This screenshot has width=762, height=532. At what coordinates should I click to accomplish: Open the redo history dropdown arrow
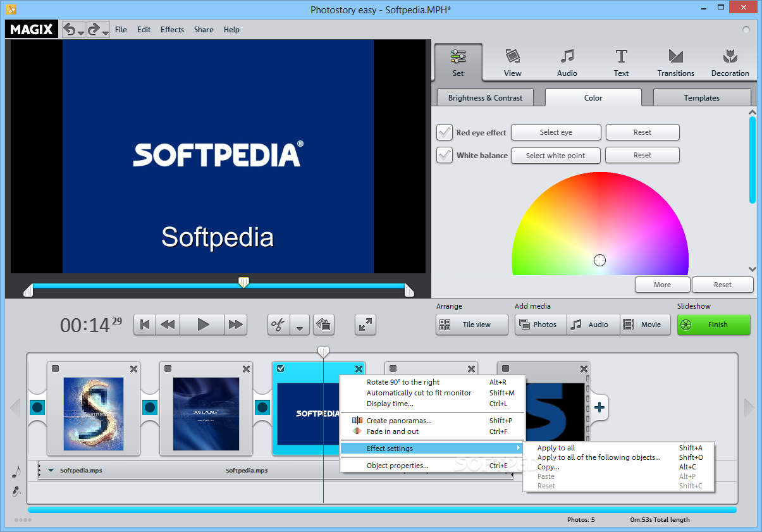click(106, 32)
